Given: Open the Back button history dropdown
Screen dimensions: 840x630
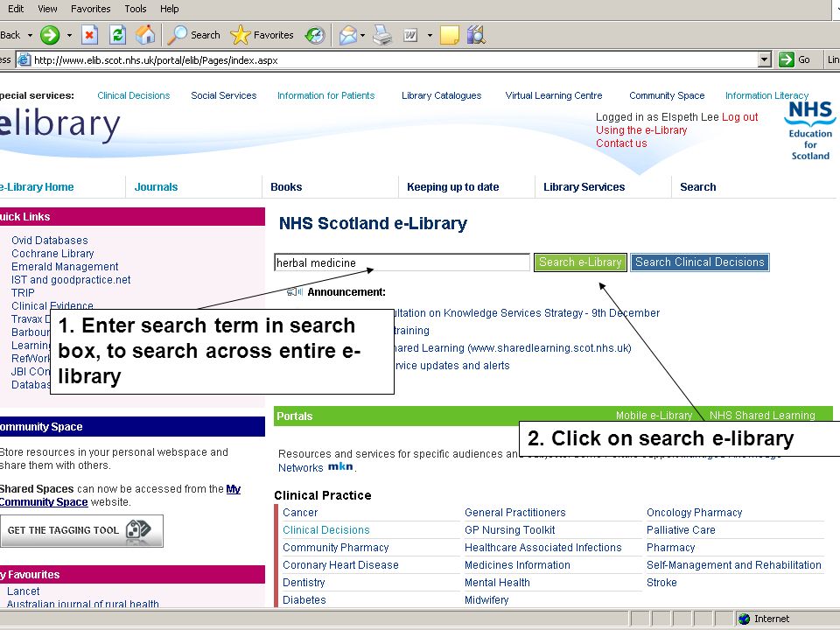Looking at the screenshot, I should click(30, 35).
